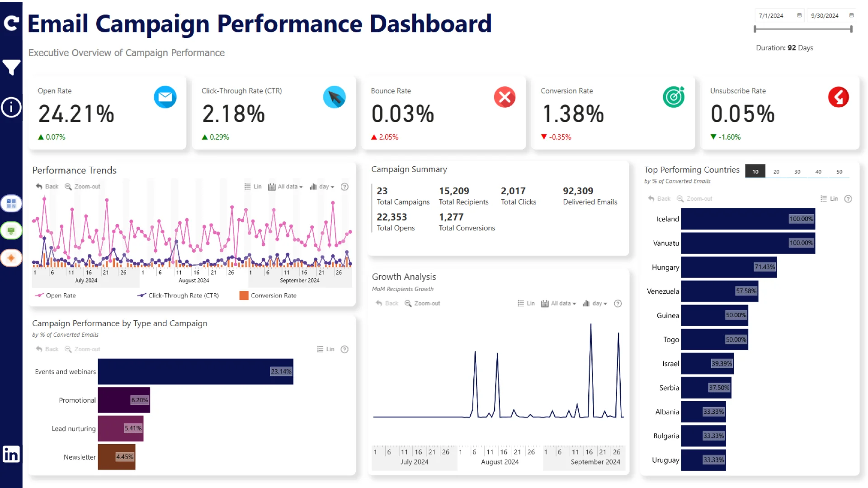Select top 30 countries tab
The width and height of the screenshot is (868, 488).
coord(797,172)
